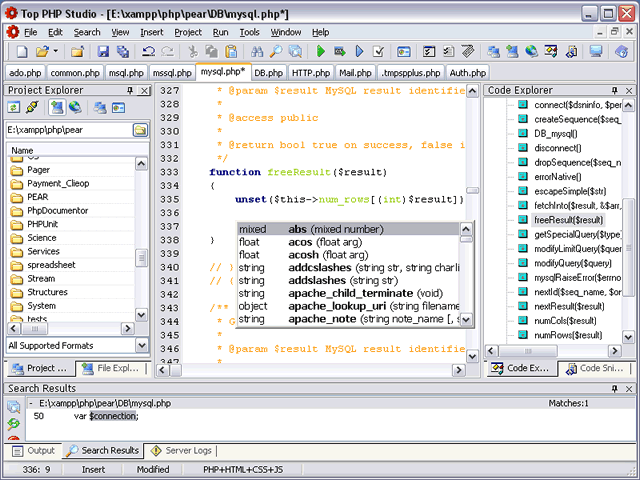Switch to the Code Snippets tab
Viewport: 640px width, 480px height.
pyautogui.click(x=594, y=368)
